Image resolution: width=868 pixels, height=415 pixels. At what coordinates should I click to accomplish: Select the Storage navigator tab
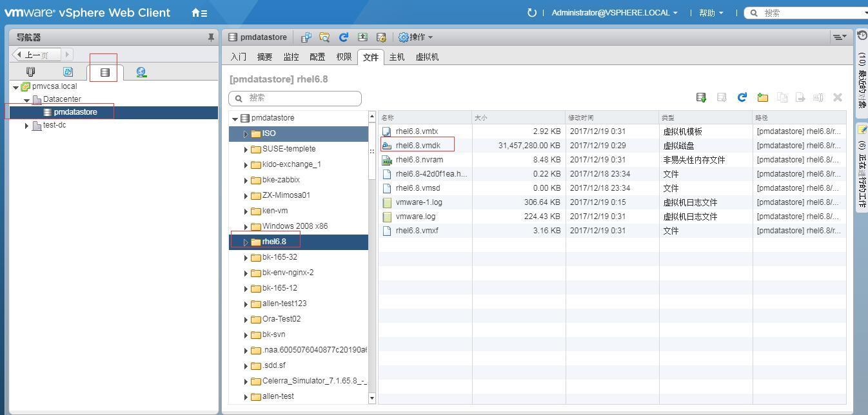pos(104,72)
